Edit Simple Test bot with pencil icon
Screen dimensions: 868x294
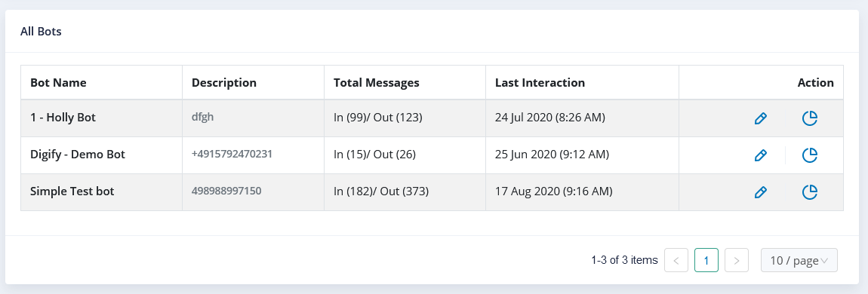click(761, 192)
